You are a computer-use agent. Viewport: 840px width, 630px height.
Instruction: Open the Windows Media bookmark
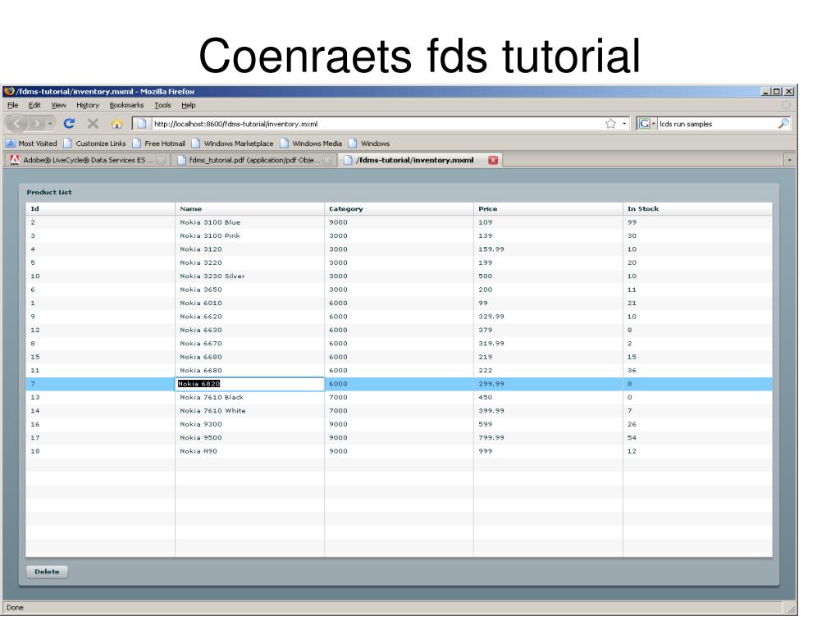pos(311,144)
